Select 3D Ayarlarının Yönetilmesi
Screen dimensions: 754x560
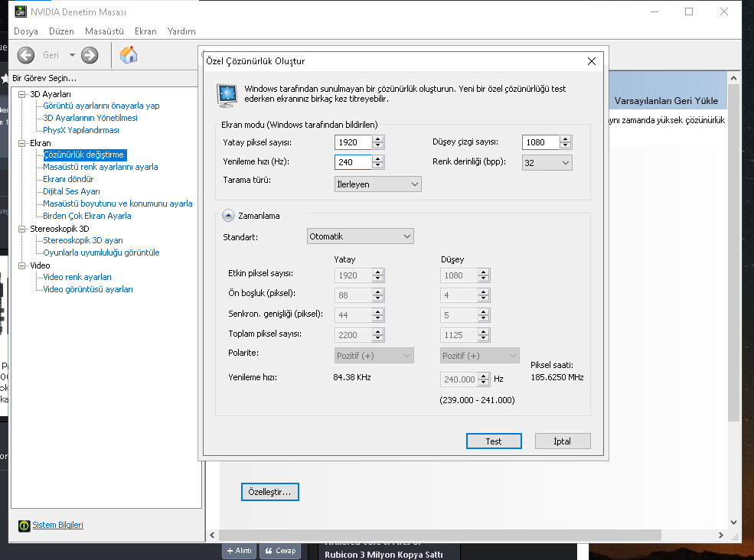(x=90, y=118)
